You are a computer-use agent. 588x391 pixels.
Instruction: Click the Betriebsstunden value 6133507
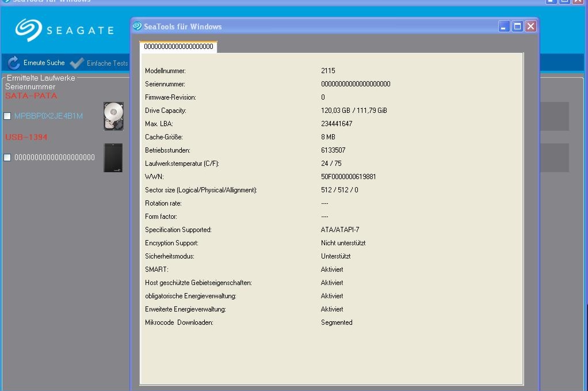pos(333,150)
